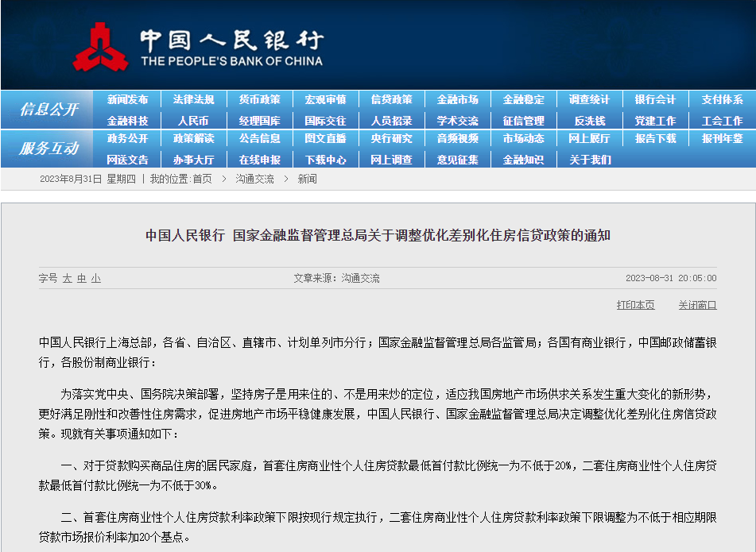This screenshot has width=756, height=552.
Task: Visit 办事大厅 page
Action: pos(193,160)
